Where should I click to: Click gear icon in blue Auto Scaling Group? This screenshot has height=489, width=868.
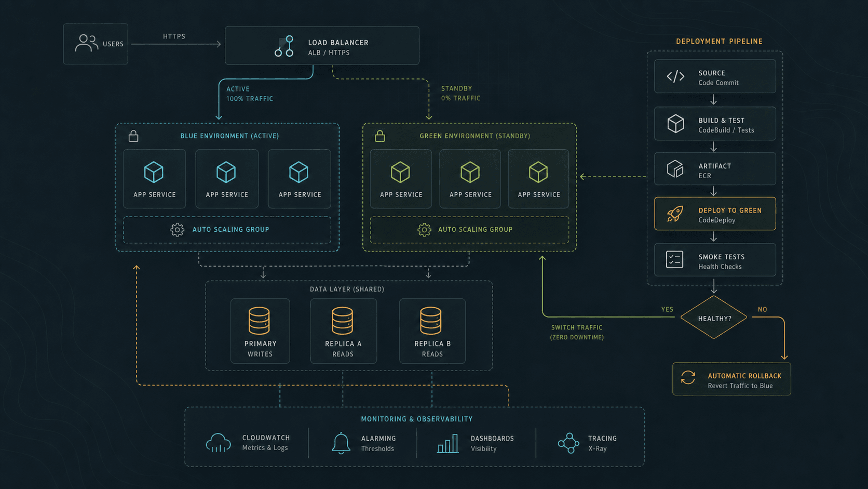pyautogui.click(x=177, y=230)
